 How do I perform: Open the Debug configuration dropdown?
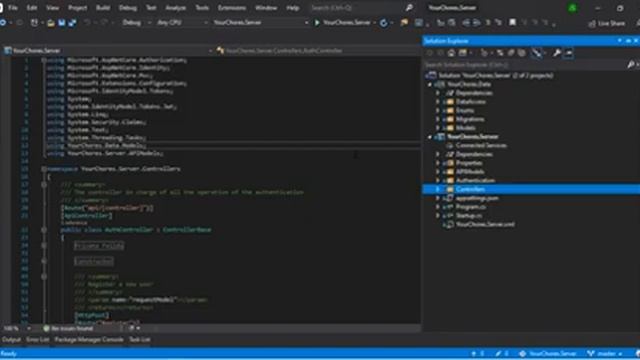coord(136,23)
